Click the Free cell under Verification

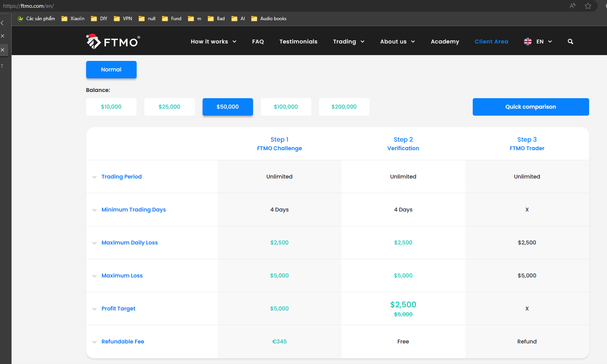[403, 341]
